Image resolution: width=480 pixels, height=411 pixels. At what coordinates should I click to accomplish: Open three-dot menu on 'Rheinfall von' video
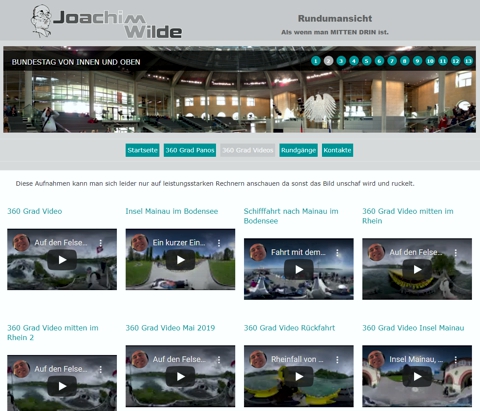(337, 360)
